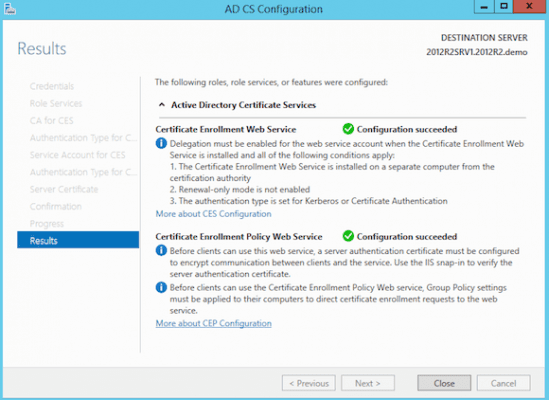Click the info icon beside Delegation message
The width and height of the screenshot is (549, 400).
pyautogui.click(x=161, y=143)
